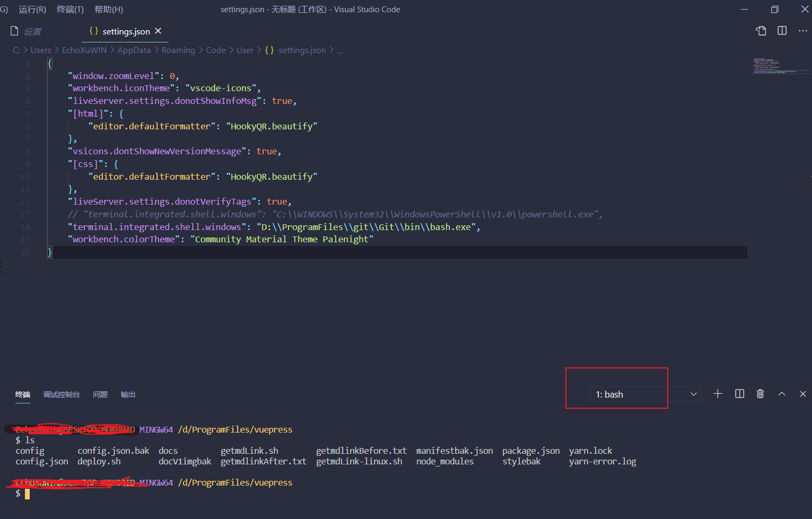
Task: Click EchoXuWIN in the breadcrumb path
Action: (84, 50)
